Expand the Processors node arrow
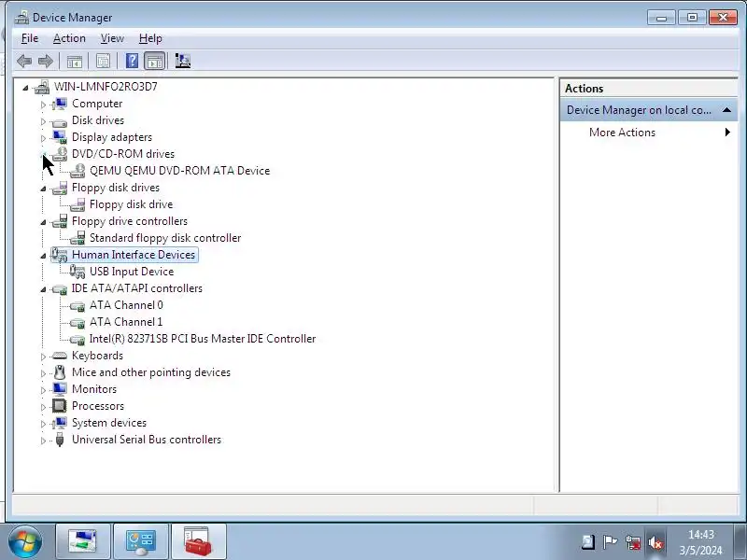 [x=43, y=407]
